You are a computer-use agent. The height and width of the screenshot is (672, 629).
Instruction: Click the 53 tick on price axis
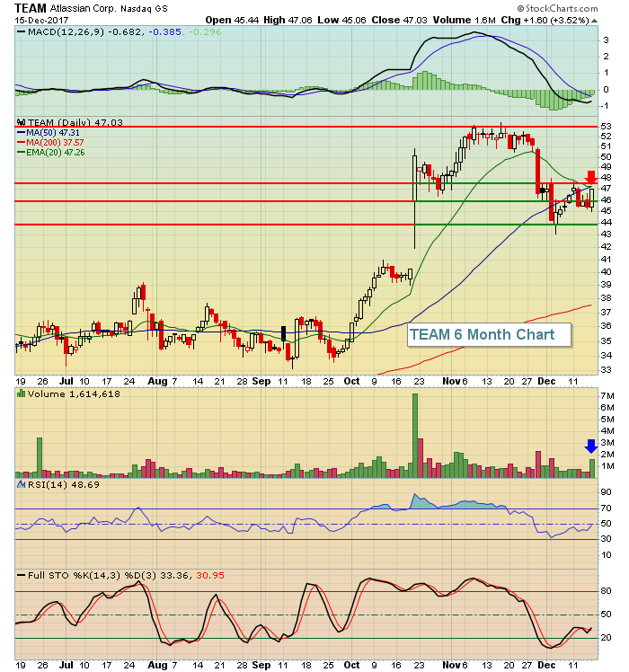pos(606,127)
